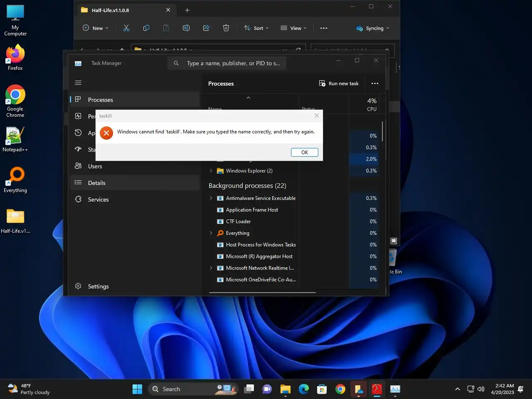Focus the Task Manager search box

[x=227, y=63]
